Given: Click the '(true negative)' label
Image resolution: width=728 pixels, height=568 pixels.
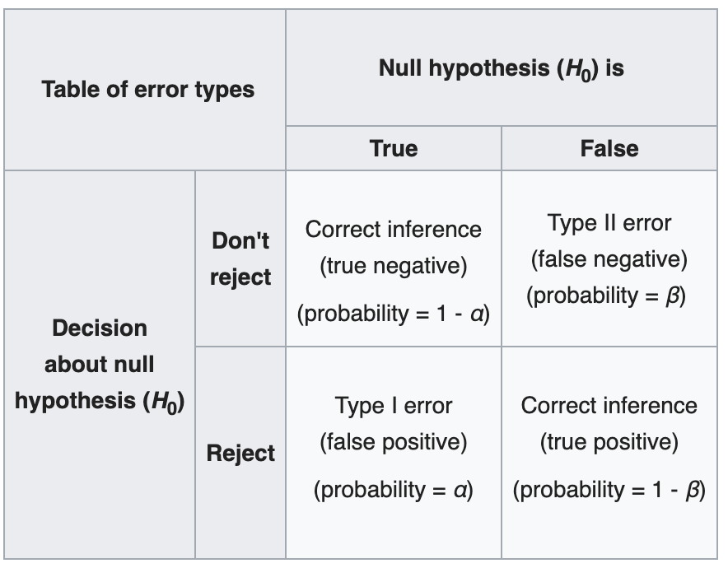Looking at the screenshot, I should (394, 267).
